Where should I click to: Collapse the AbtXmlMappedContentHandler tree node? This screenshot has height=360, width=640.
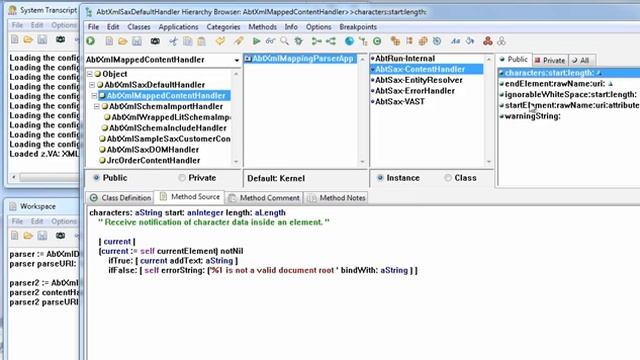click(94, 96)
